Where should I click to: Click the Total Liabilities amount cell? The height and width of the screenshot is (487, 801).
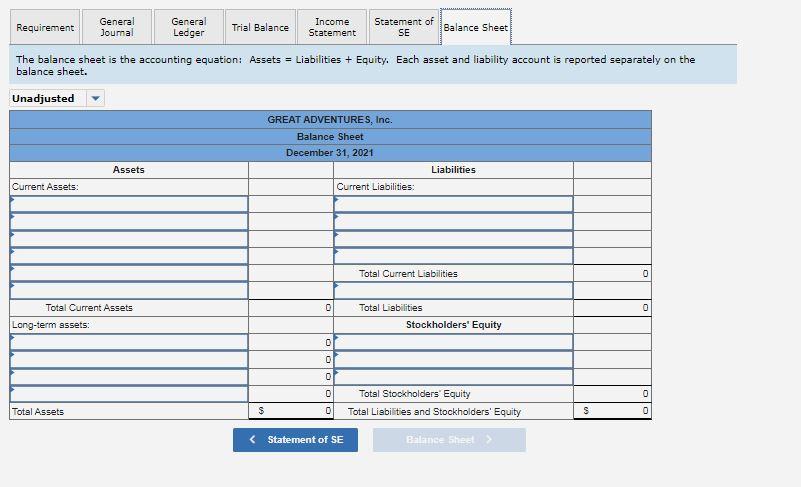(612, 308)
